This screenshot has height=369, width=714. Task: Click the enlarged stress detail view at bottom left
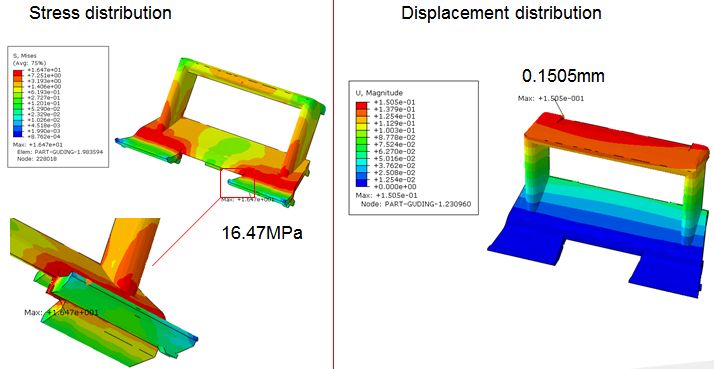(102, 292)
